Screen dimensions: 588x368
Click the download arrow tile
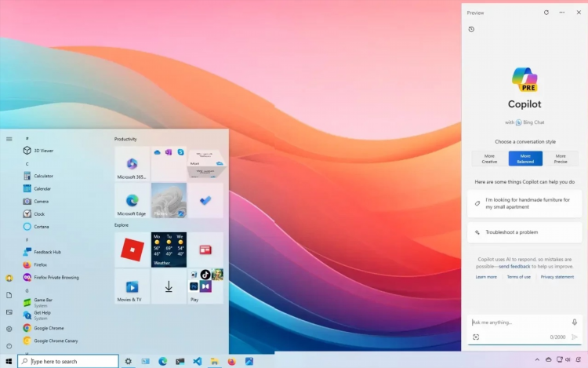pos(169,286)
